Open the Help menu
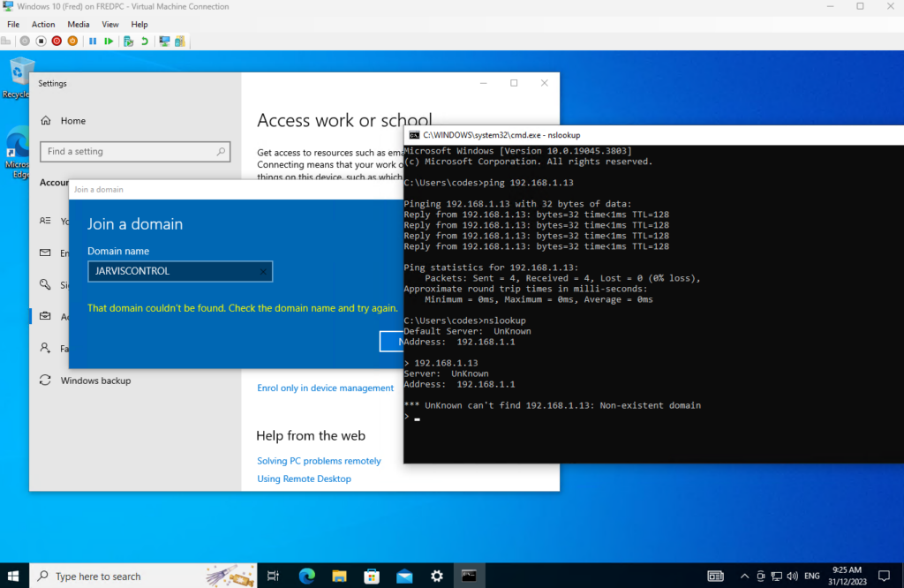Viewport: 904px width, 588px height. tap(139, 24)
